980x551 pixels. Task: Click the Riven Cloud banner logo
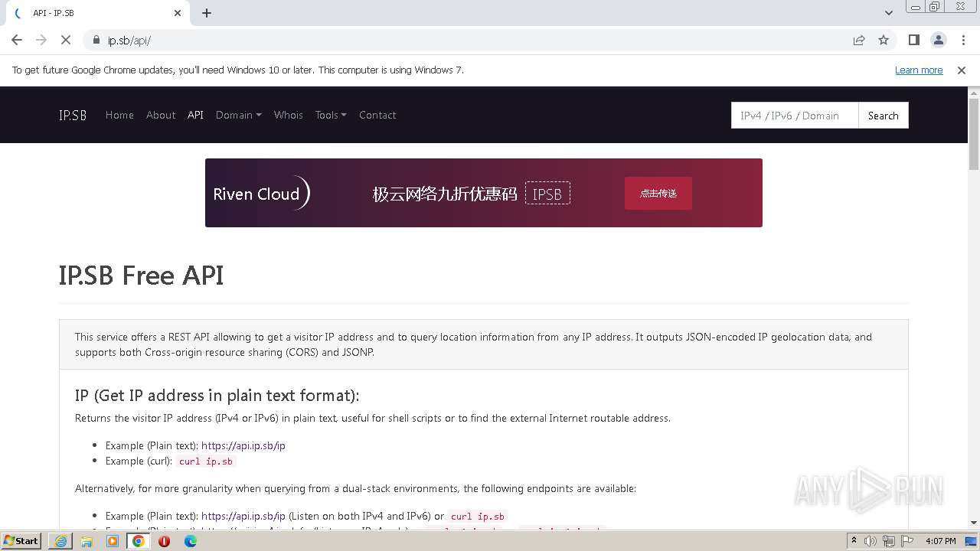tap(261, 193)
